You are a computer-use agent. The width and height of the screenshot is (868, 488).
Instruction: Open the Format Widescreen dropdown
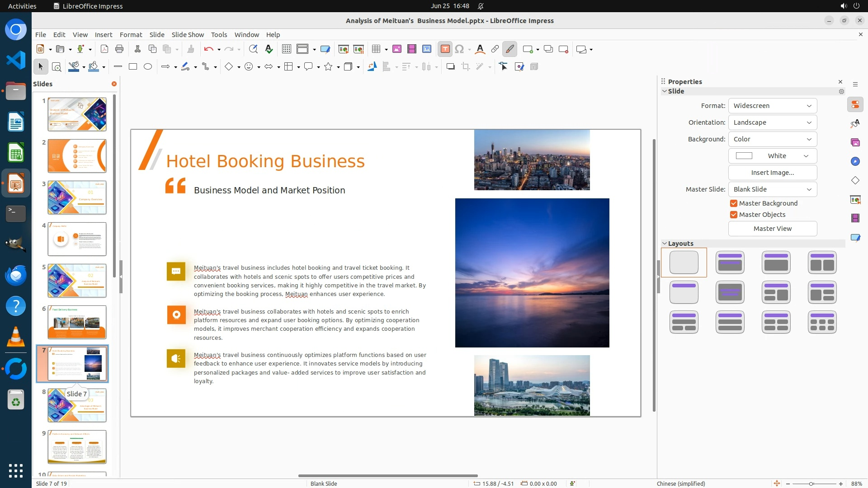pos(772,106)
